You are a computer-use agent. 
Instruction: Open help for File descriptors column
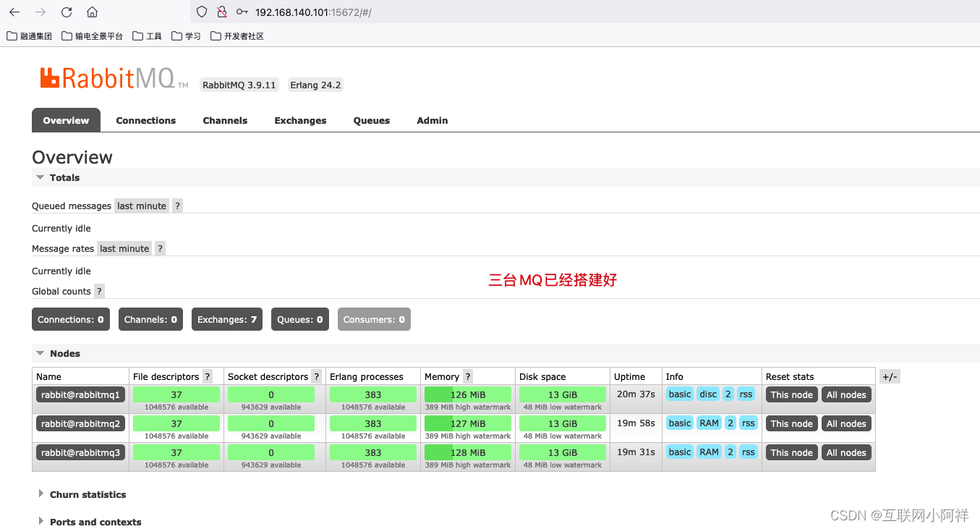pos(208,376)
